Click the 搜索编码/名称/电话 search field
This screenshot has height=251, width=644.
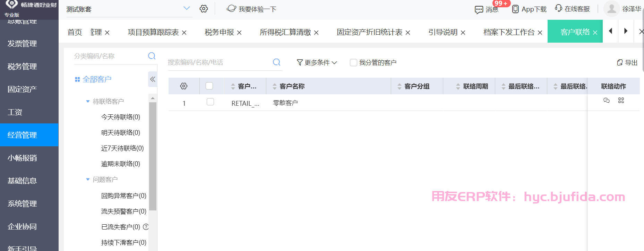coord(218,62)
